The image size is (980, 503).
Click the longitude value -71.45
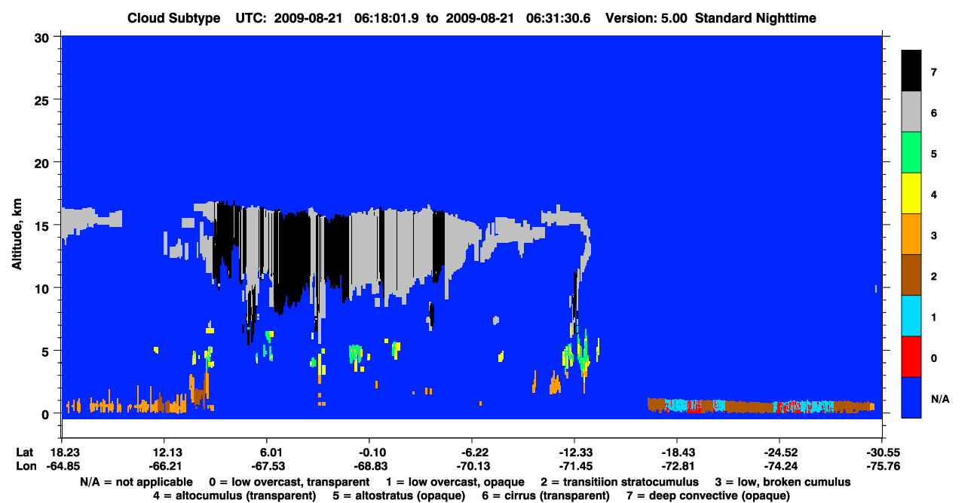[574, 466]
